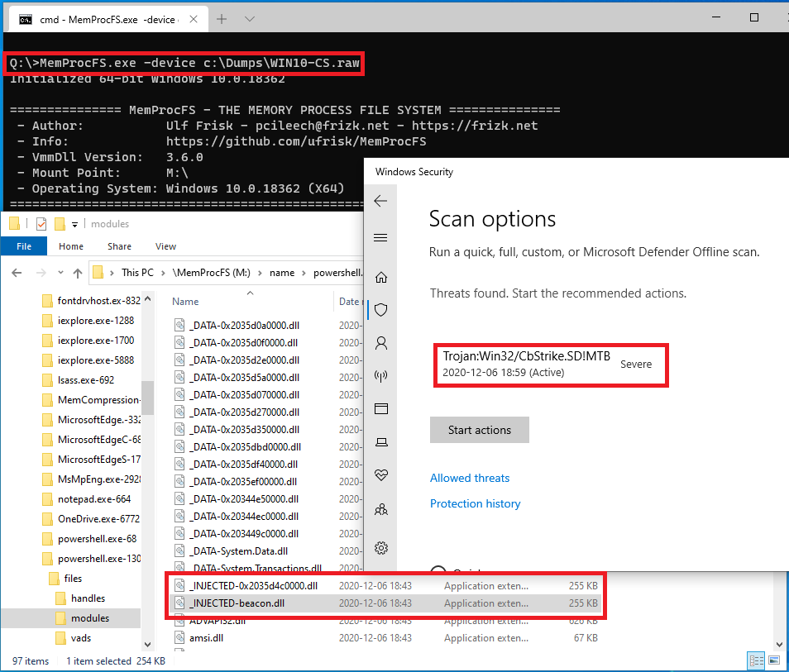The width and height of the screenshot is (789, 672).
Task: Select _DATA-System.Data.dll file
Action: point(239,551)
